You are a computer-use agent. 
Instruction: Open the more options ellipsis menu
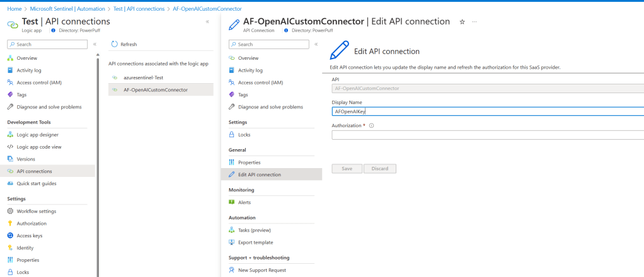pyautogui.click(x=474, y=21)
